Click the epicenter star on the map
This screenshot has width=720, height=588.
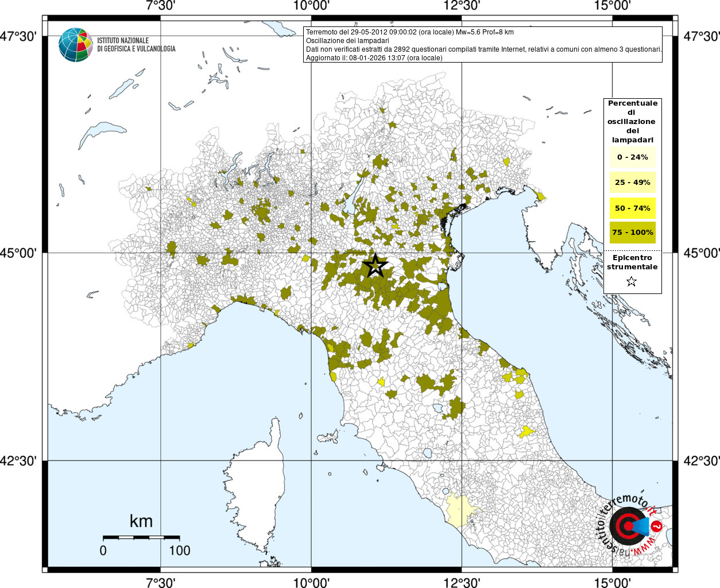[375, 265]
